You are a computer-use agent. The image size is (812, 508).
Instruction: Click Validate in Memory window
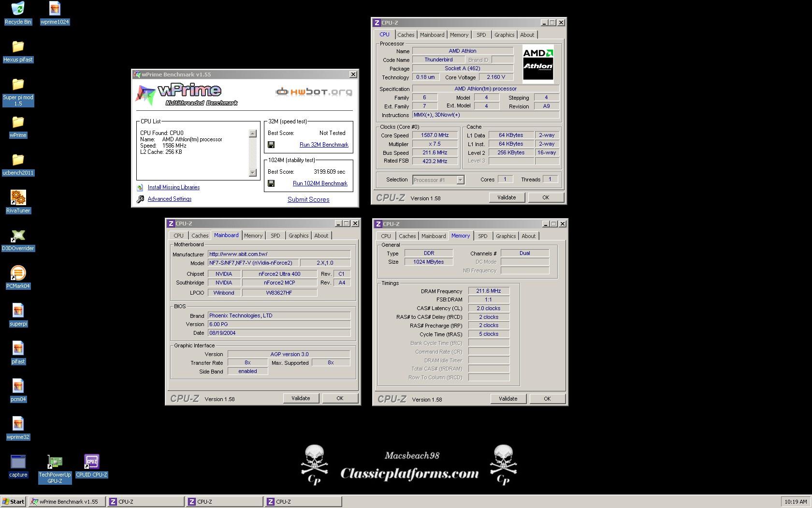[x=508, y=399]
